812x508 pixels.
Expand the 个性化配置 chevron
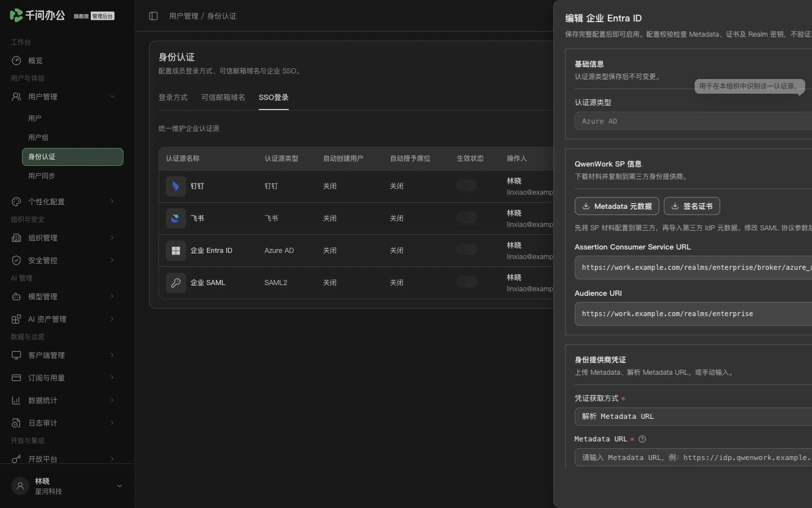[x=112, y=202]
